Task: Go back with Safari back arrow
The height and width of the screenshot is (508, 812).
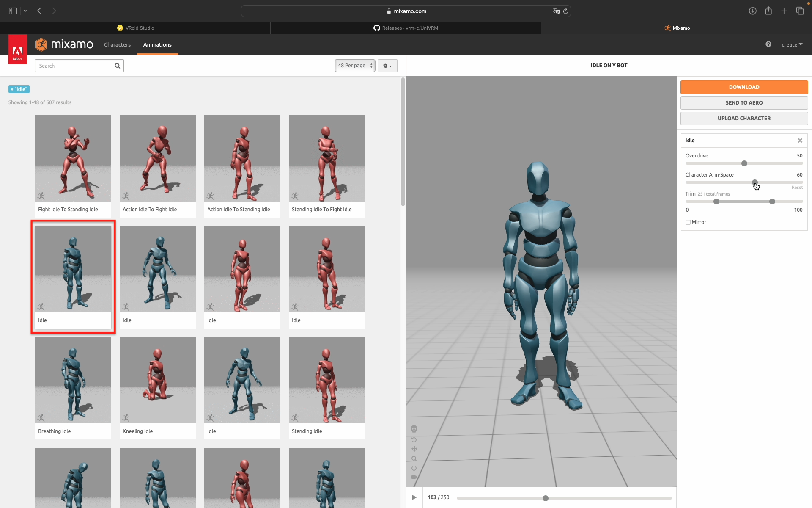Action: coord(39,11)
